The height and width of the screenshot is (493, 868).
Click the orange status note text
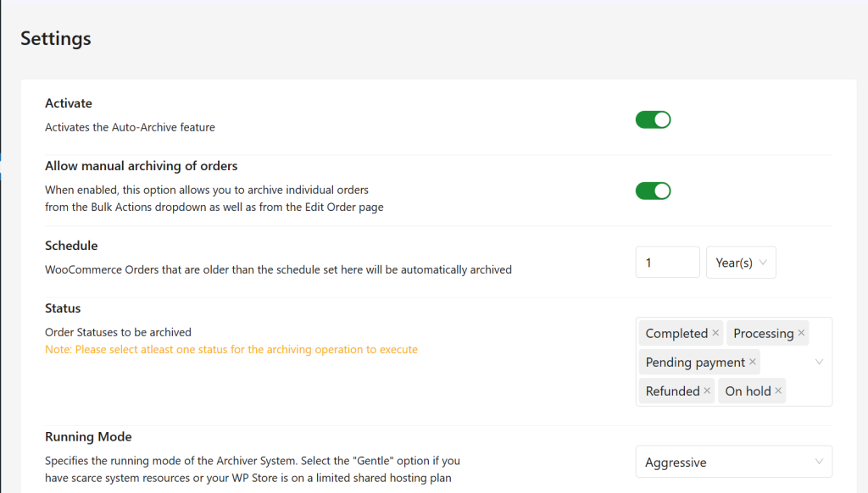(x=231, y=349)
